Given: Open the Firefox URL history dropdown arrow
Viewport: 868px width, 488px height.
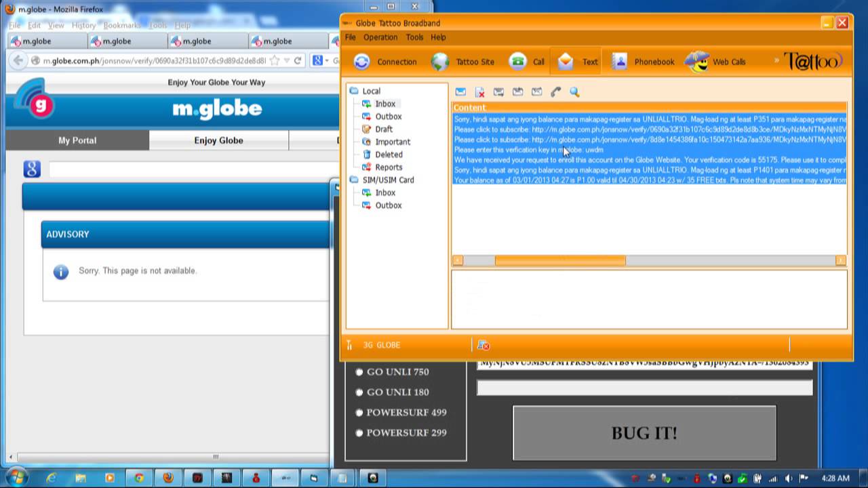Looking at the screenshot, I should pyautogui.click(x=287, y=60).
